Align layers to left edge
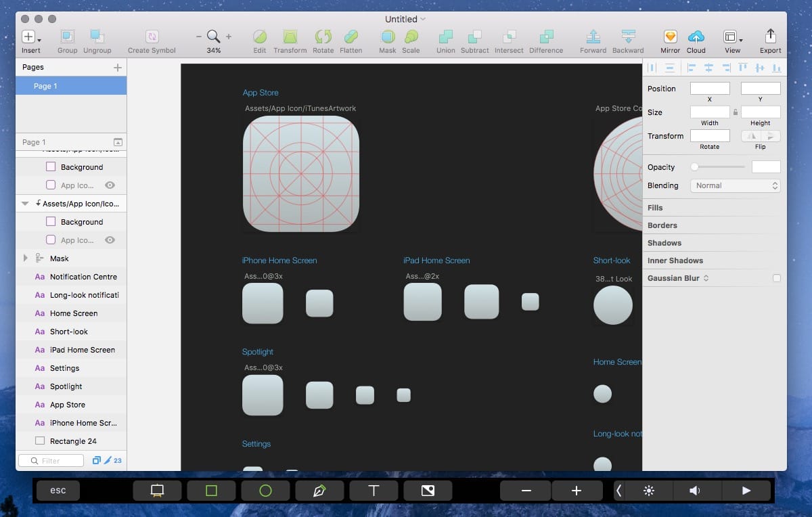Image resolution: width=812 pixels, height=517 pixels. pyautogui.click(x=692, y=67)
